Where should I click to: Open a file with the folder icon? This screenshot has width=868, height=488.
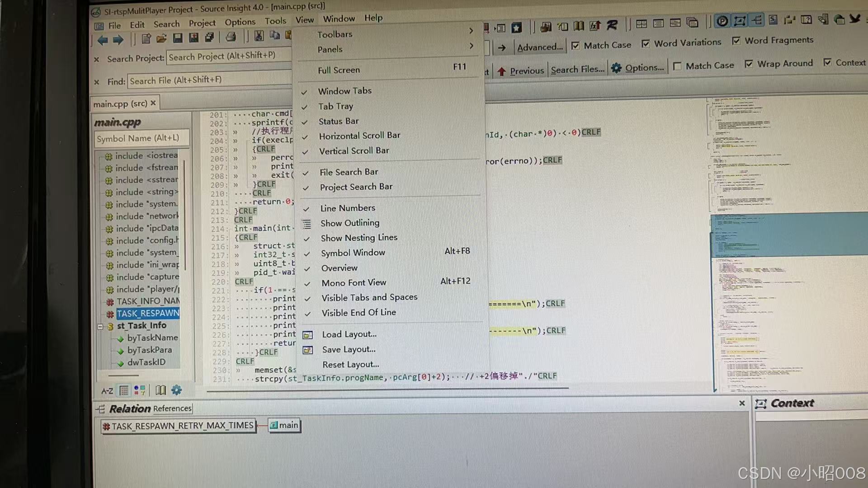click(x=162, y=38)
